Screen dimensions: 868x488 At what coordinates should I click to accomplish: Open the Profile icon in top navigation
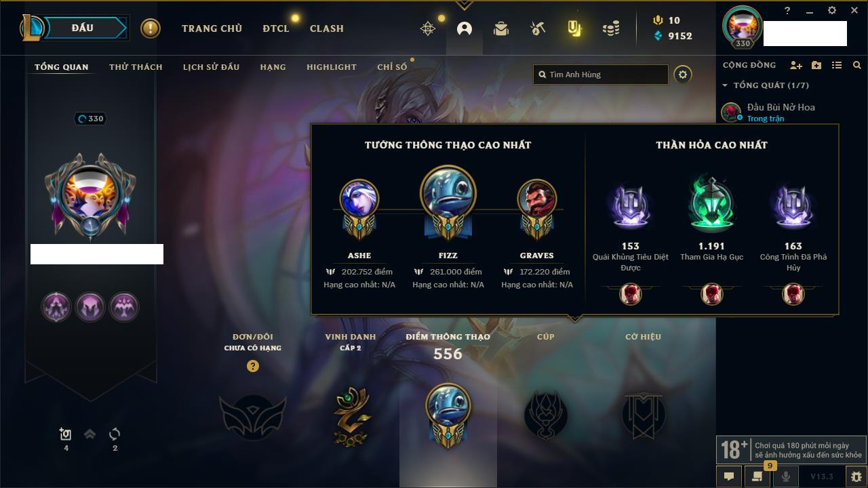click(x=465, y=28)
